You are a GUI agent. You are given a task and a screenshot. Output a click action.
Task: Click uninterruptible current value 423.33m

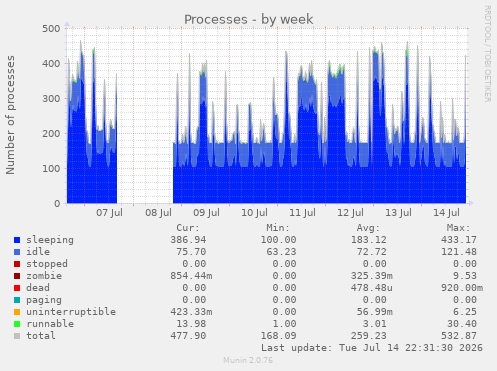click(191, 312)
